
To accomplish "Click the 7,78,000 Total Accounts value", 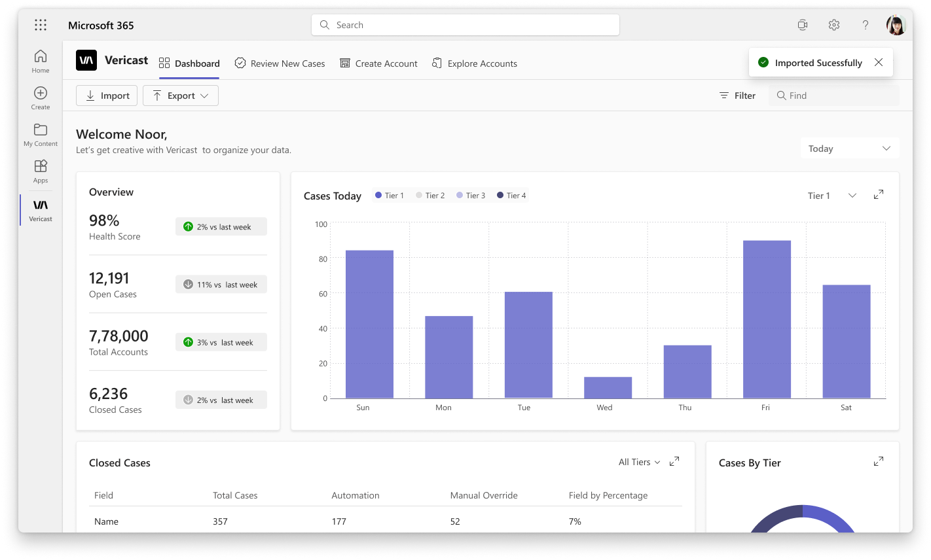I will click(x=119, y=336).
